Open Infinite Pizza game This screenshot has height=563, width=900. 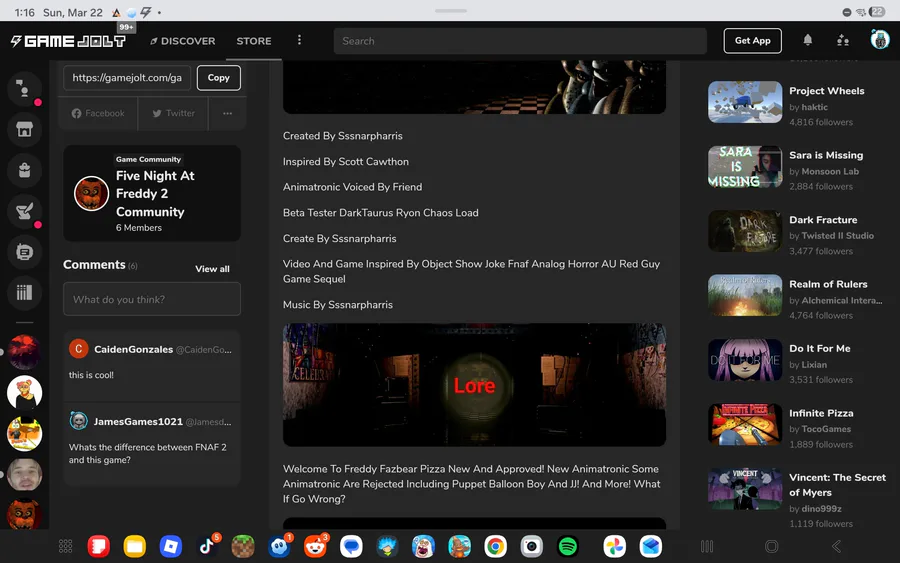[x=821, y=413]
